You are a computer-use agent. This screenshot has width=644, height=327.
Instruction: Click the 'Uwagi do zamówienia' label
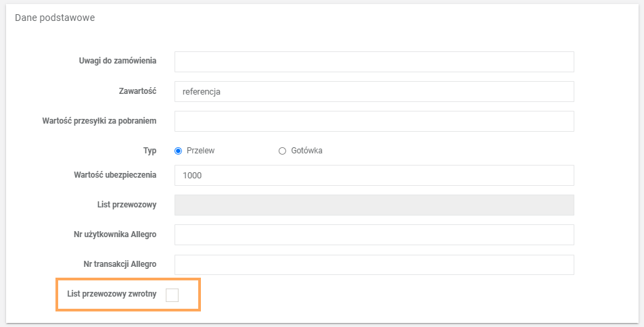tap(118, 61)
